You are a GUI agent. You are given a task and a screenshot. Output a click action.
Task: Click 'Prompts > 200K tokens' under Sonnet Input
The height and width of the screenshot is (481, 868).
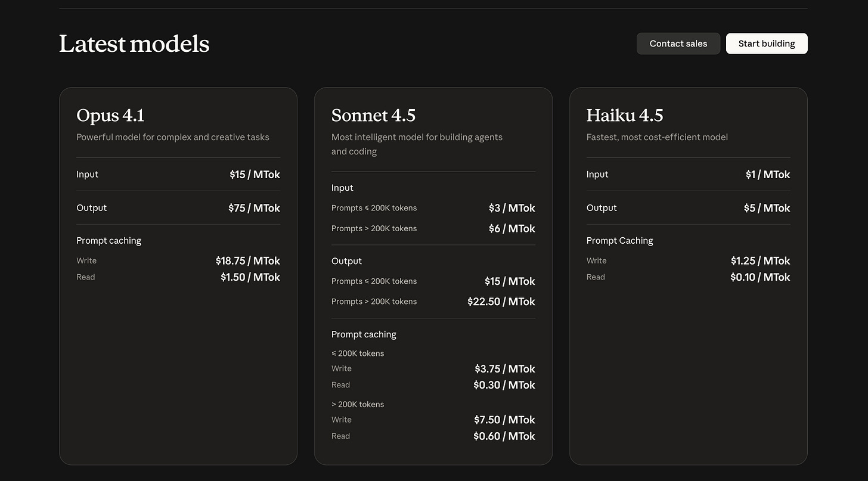pyautogui.click(x=374, y=229)
